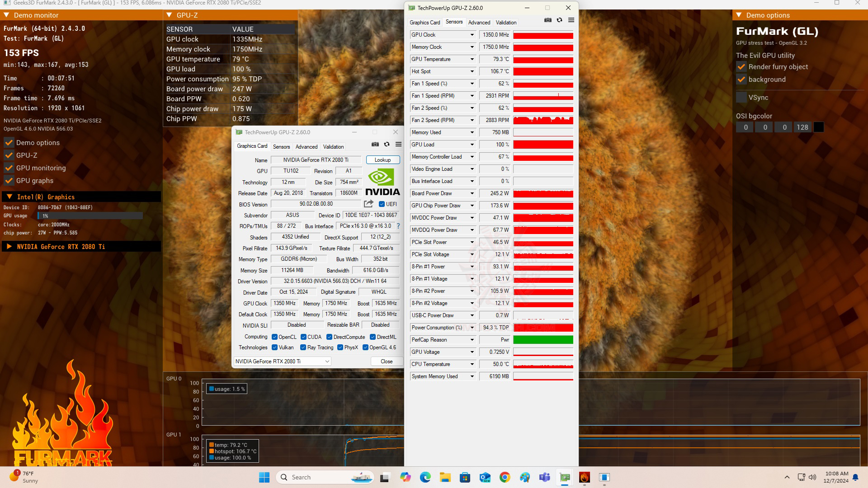Open the GPU Temperature sensor dropdown
The width and height of the screenshot is (868, 488).
(472, 59)
